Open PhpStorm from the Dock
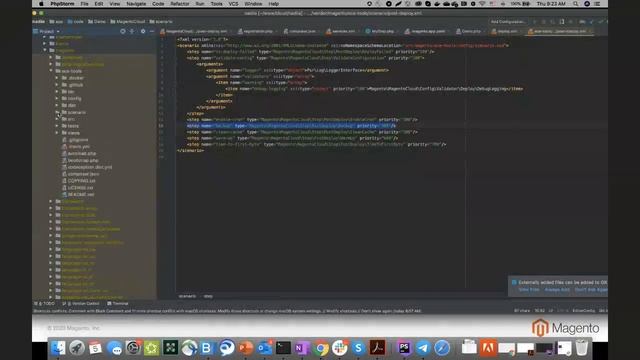 coord(404,348)
